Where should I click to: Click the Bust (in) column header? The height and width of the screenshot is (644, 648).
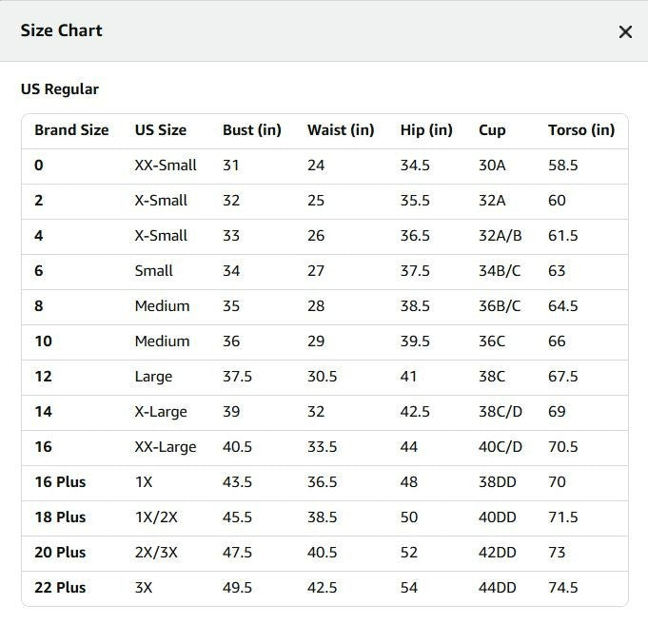click(251, 130)
